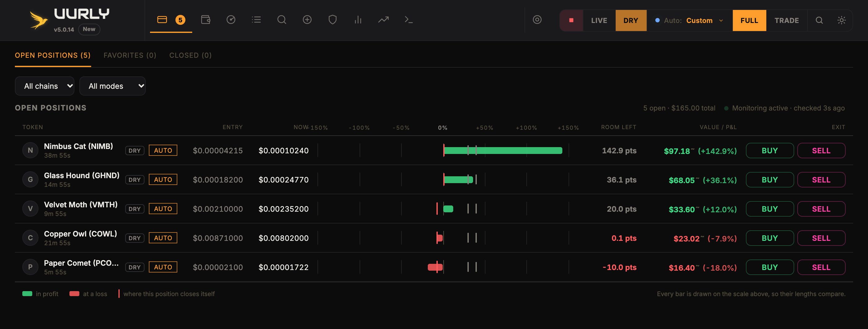The image size is (868, 329).
Task: Switch to Closed (0) tab
Action: (x=190, y=55)
